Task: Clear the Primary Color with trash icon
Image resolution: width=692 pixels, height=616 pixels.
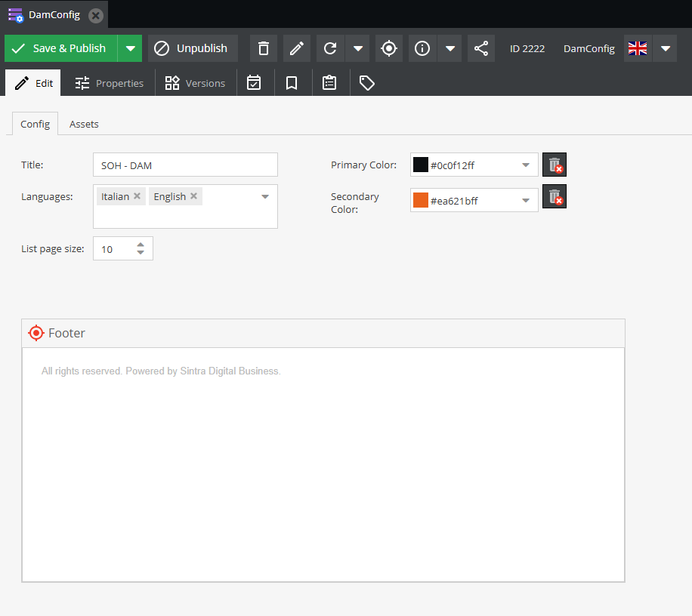Action: pyautogui.click(x=555, y=165)
